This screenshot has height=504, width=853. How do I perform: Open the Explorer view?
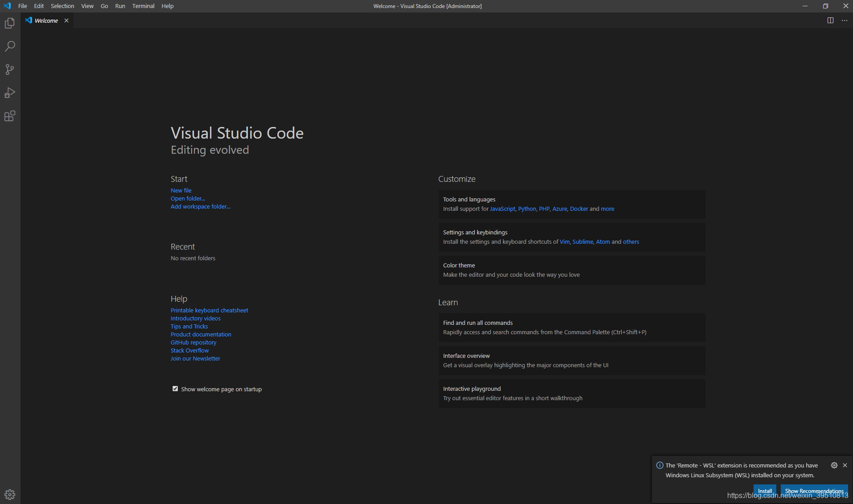click(9, 23)
